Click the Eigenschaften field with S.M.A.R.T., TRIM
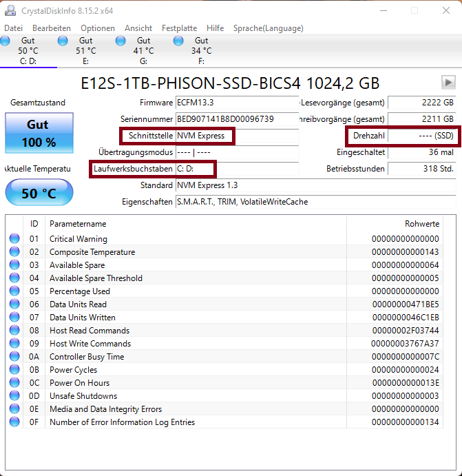This screenshot has height=476, width=462. pos(315,202)
